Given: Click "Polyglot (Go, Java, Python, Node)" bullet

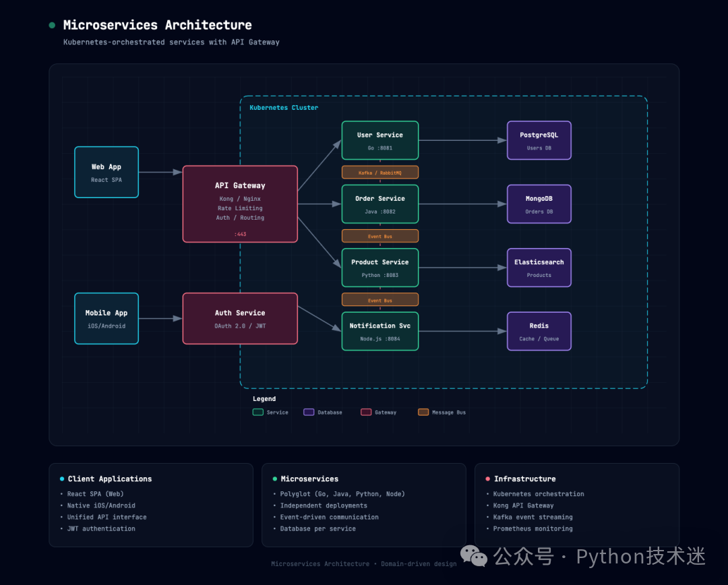Looking at the screenshot, I should click(x=342, y=494).
